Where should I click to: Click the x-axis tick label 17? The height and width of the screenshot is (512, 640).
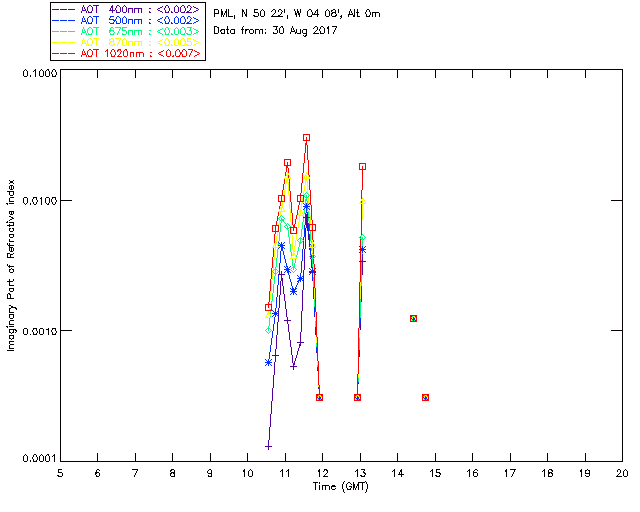click(510, 473)
